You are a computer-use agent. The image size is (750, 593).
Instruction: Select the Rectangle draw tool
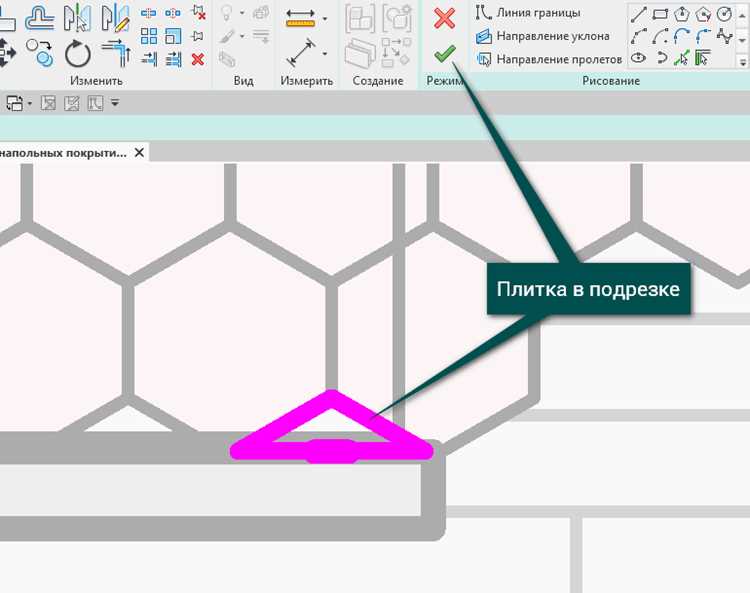[x=660, y=14]
